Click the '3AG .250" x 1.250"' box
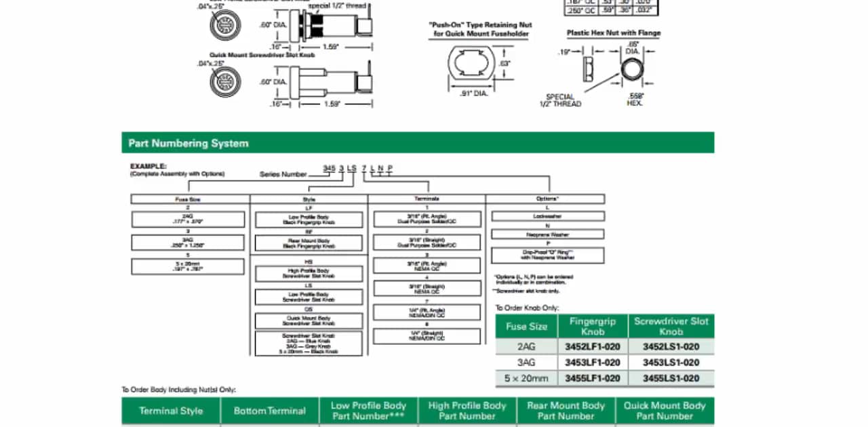 (188, 243)
